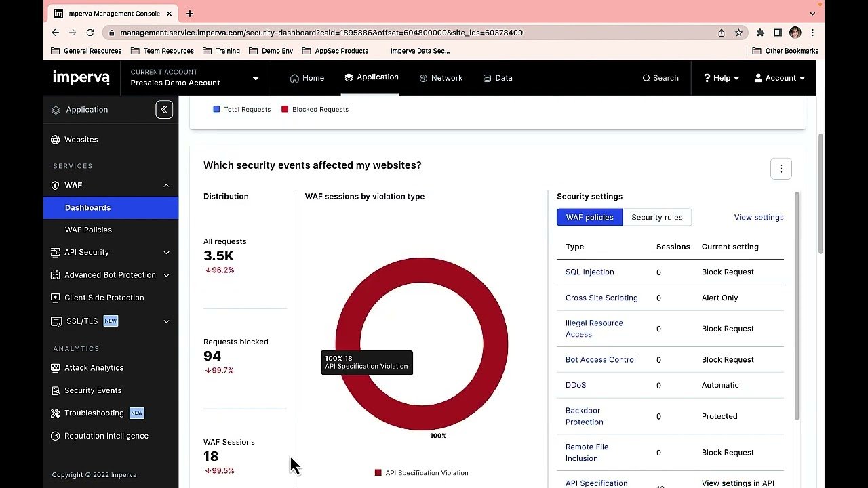Open the Team Resources bookmark folder
Screen dimensions: 868x488
(162, 51)
